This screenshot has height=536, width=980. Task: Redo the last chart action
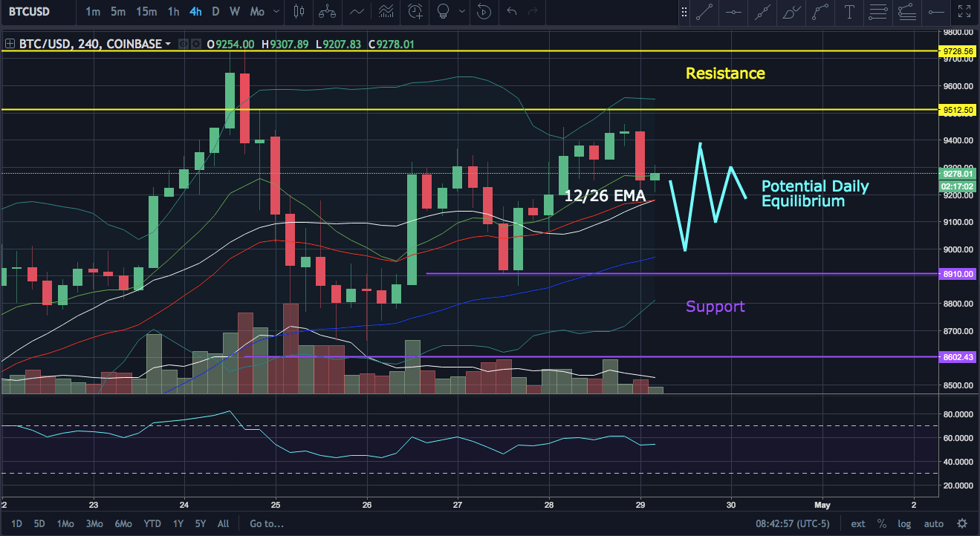click(532, 11)
